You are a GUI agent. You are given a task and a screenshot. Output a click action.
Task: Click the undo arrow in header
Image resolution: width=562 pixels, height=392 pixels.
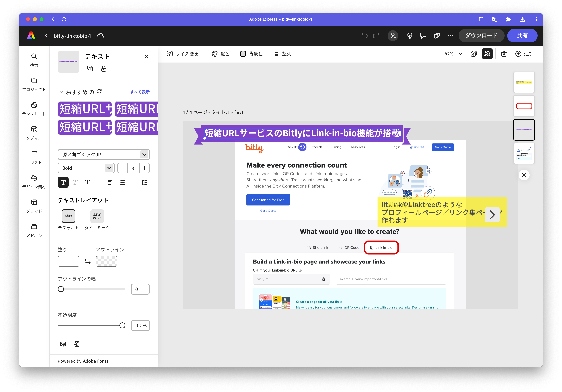point(364,36)
